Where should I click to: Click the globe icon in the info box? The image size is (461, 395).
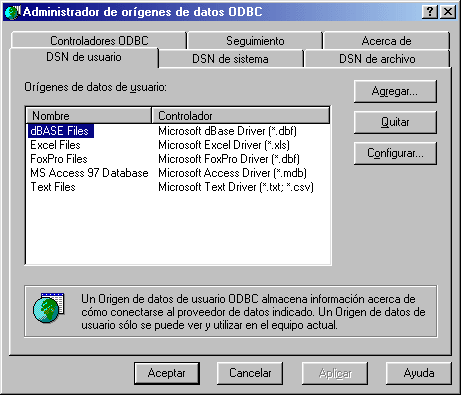48,308
